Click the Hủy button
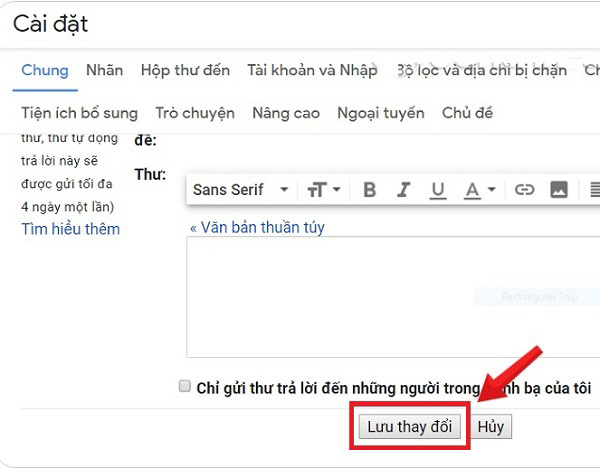The width and height of the screenshot is (600, 468). [x=491, y=426]
